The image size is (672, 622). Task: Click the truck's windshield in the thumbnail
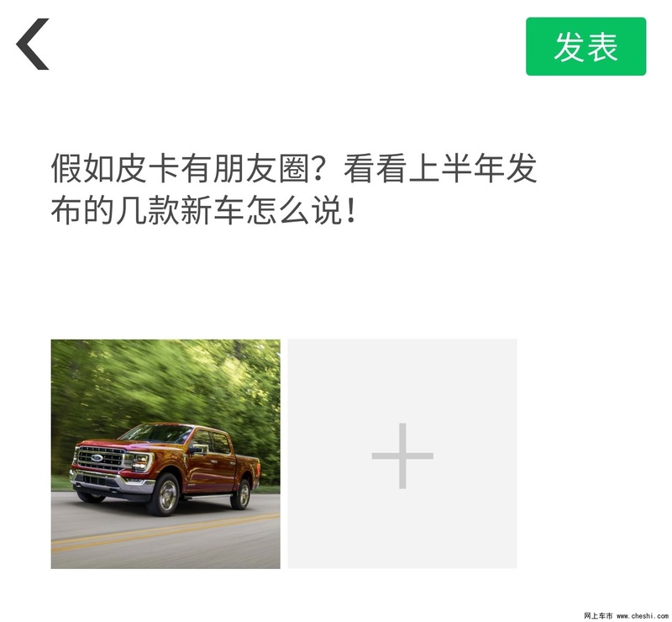point(156,433)
